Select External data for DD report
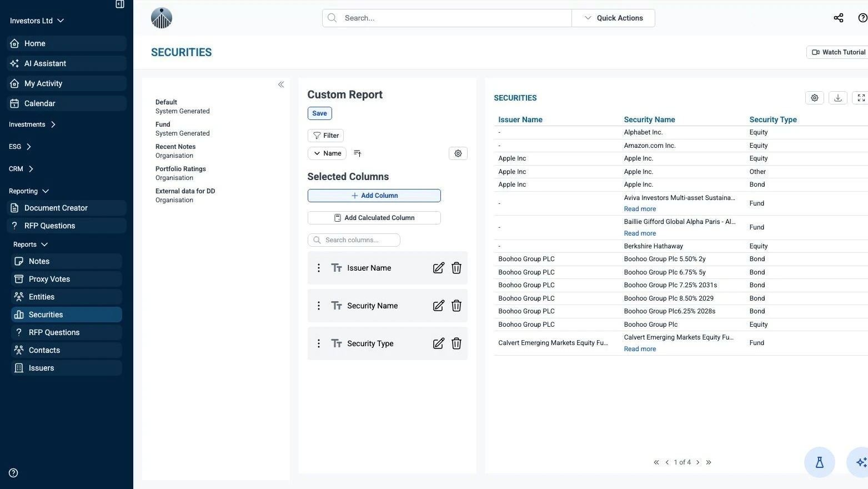The width and height of the screenshot is (868, 489). click(x=185, y=196)
